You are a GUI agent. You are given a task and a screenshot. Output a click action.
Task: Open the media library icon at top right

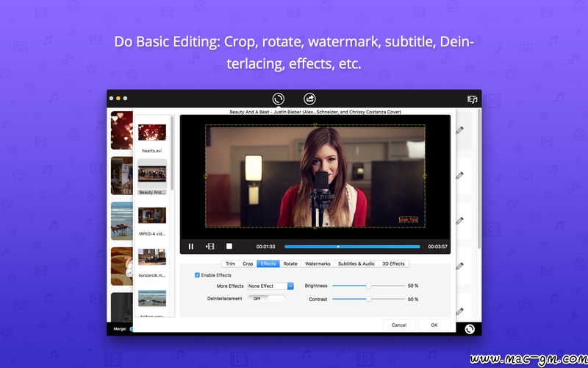[x=472, y=99]
